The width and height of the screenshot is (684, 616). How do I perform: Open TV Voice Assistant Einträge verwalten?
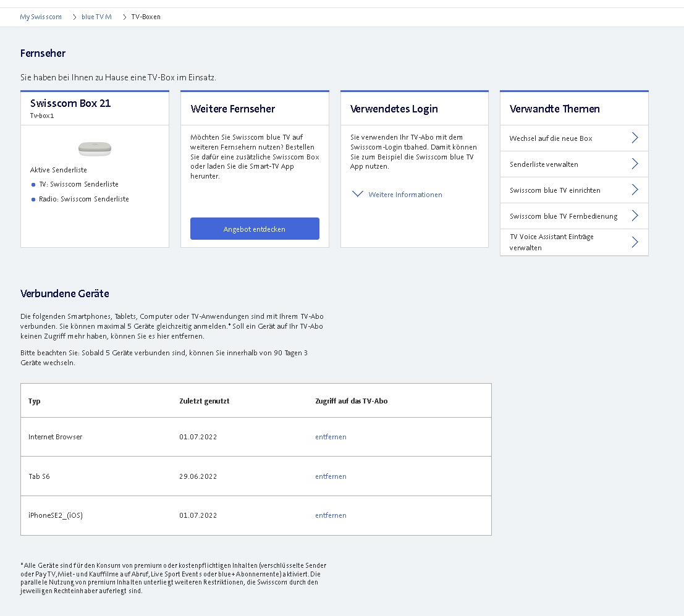coord(551,242)
